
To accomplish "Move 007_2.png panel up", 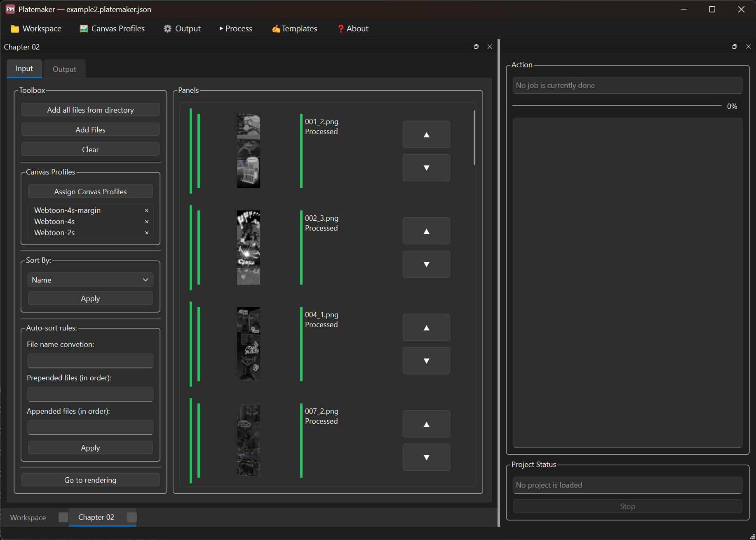I will pos(426,424).
